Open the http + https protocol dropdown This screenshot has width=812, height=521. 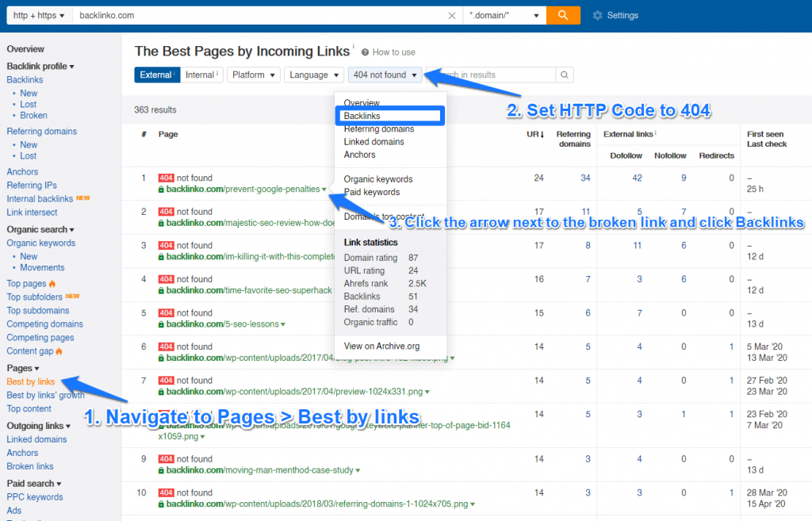pyautogui.click(x=39, y=16)
